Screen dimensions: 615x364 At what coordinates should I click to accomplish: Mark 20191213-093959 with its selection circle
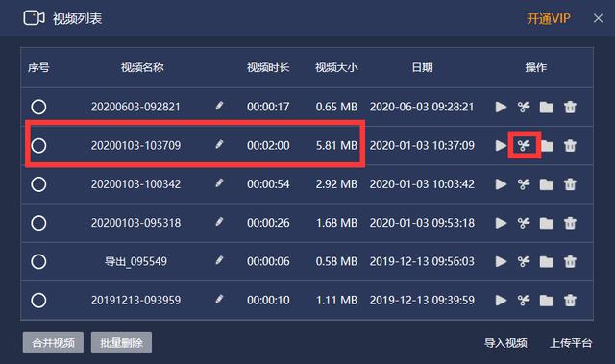click(x=38, y=301)
